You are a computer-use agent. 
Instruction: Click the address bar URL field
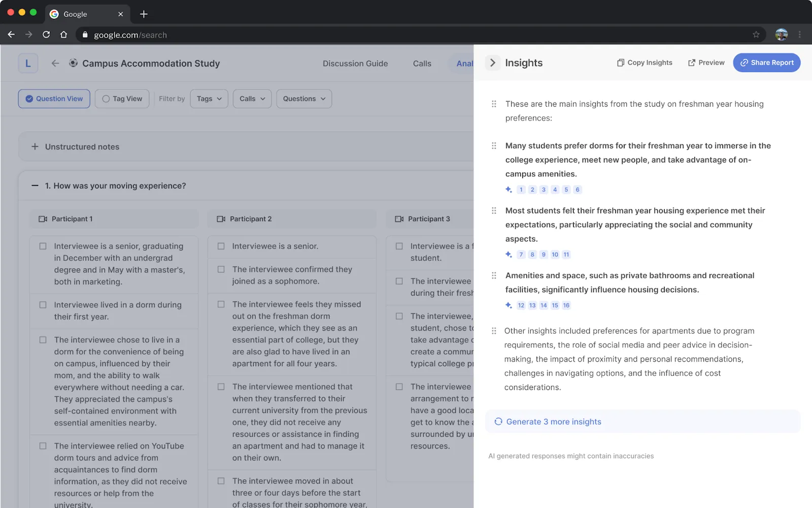pos(420,35)
